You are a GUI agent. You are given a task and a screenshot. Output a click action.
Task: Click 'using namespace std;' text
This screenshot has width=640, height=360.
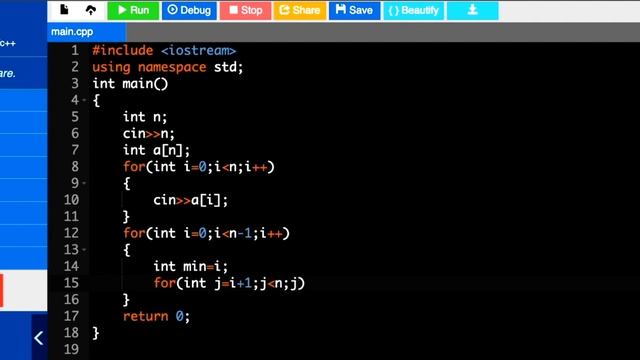(x=167, y=67)
